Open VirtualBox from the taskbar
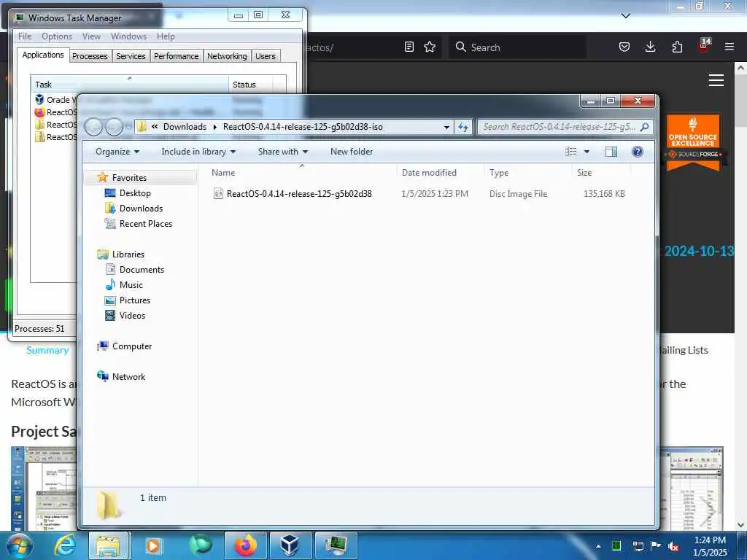747x560 pixels. tap(290, 545)
